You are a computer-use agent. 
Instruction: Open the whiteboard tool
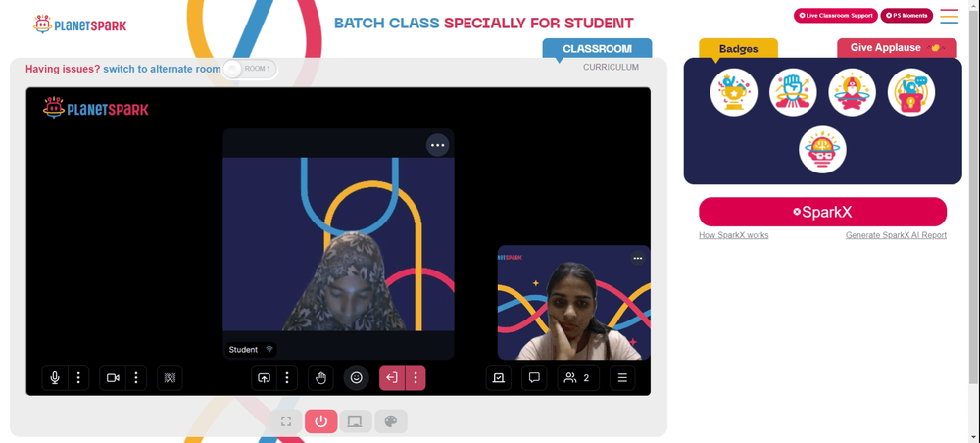click(x=499, y=378)
